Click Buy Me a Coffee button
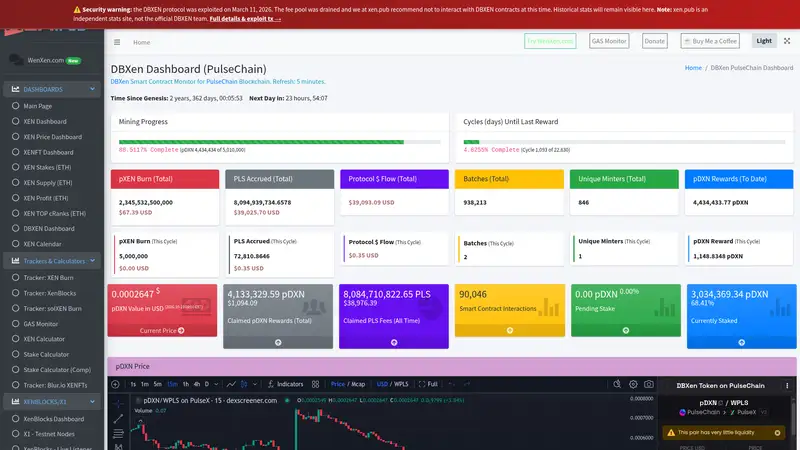This screenshot has height=450, width=800. pos(710,41)
